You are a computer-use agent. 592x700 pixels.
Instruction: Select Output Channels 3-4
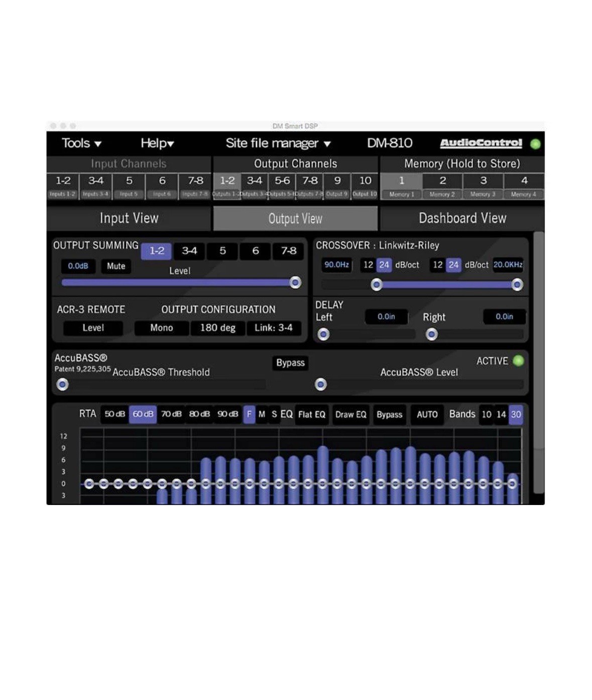pyautogui.click(x=255, y=186)
